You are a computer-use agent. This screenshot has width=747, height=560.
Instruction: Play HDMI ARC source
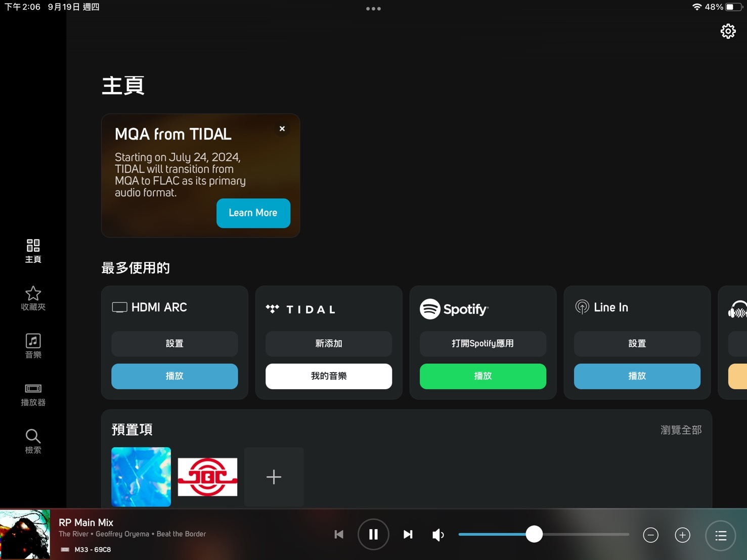coord(174,376)
